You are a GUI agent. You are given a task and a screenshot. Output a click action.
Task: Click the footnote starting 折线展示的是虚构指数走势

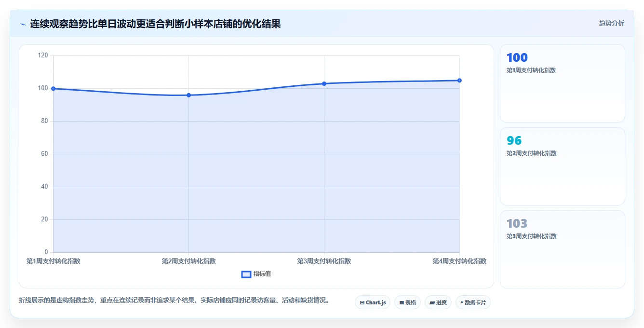[x=174, y=300]
